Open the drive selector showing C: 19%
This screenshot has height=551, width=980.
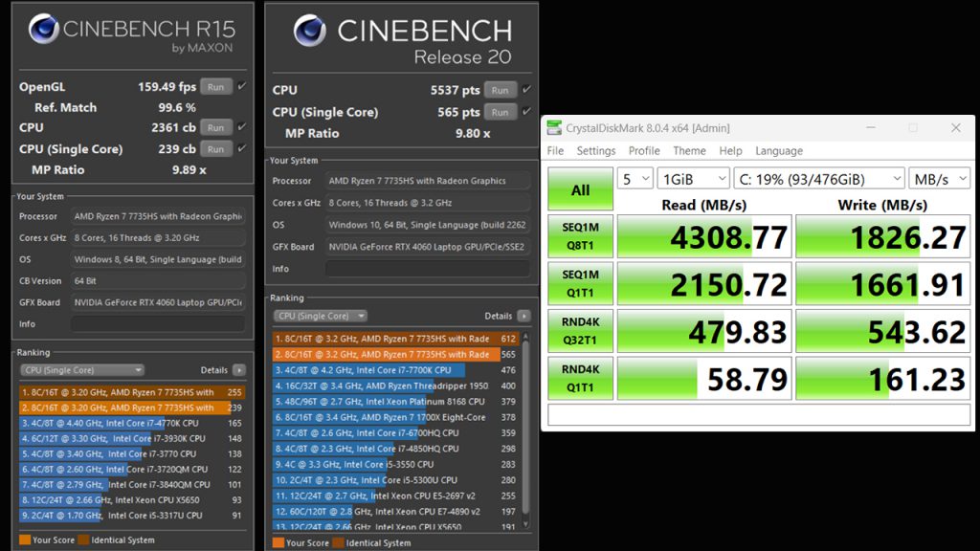(x=819, y=179)
